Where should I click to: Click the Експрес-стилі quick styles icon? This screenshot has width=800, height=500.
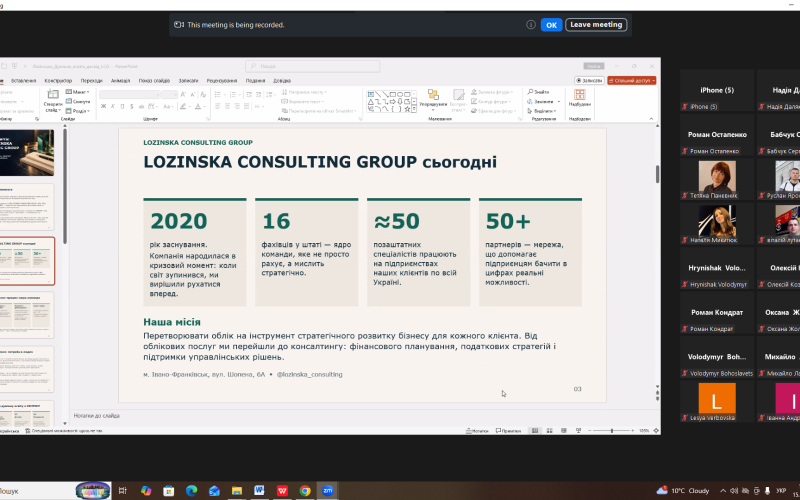pos(459,95)
